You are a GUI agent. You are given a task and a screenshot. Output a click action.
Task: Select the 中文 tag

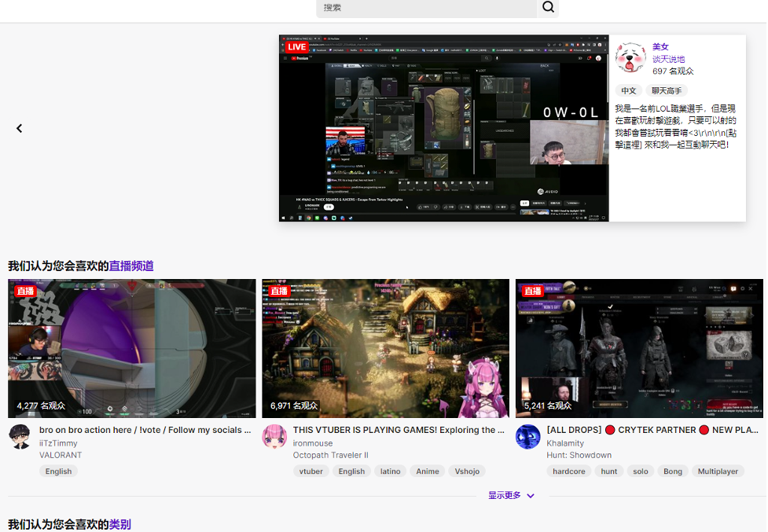click(628, 90)
